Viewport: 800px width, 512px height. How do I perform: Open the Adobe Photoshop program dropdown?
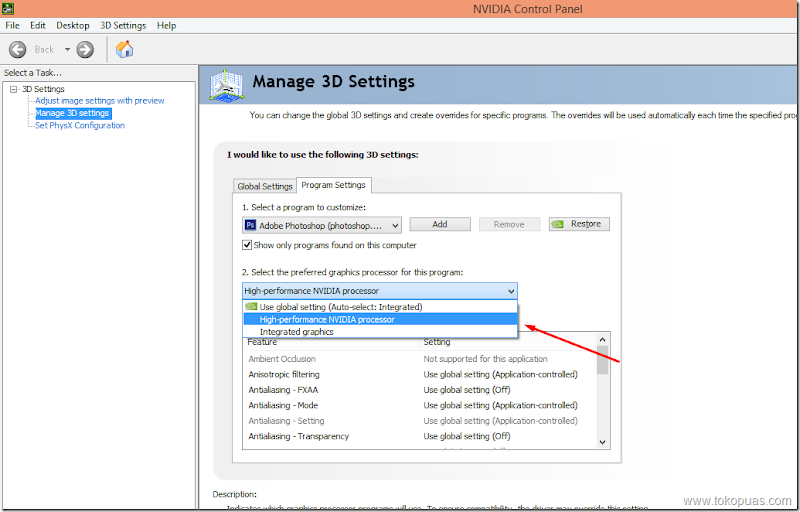(x=322, y=225)
